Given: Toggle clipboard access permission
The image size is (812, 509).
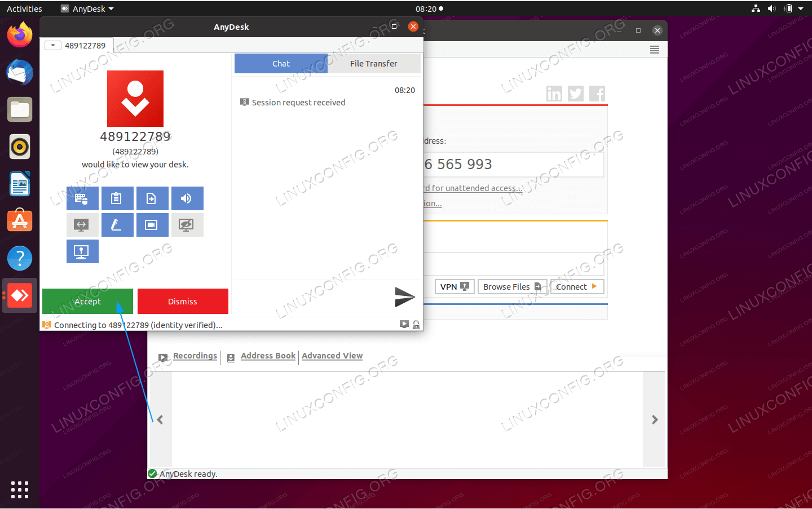Looking at the screenshot, I should pyautogui.click(x=117, y=198).
